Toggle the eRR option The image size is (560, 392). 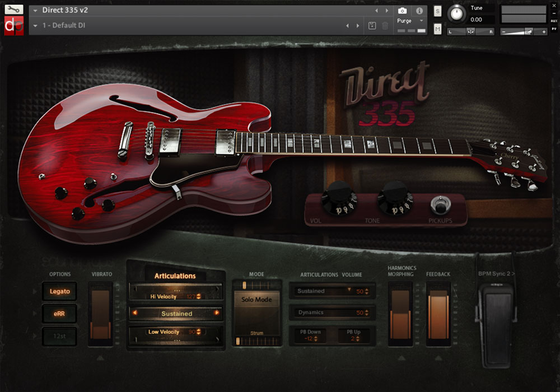59,314
